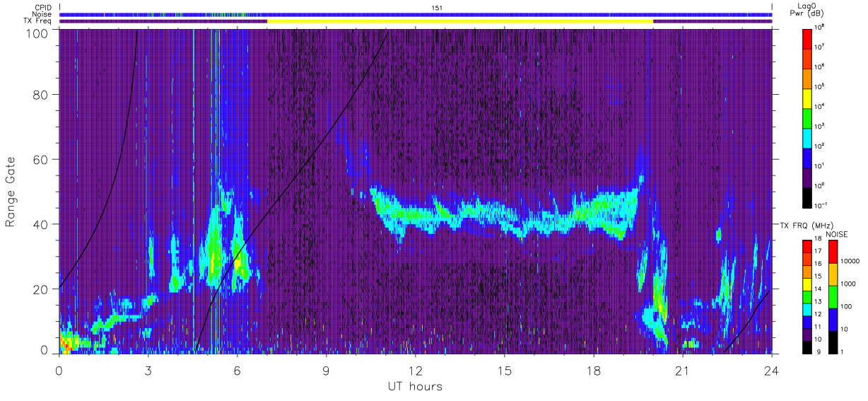Click the "UT hours" x-axis title
The height and width of the screenshot is (401, 868).
414,386
